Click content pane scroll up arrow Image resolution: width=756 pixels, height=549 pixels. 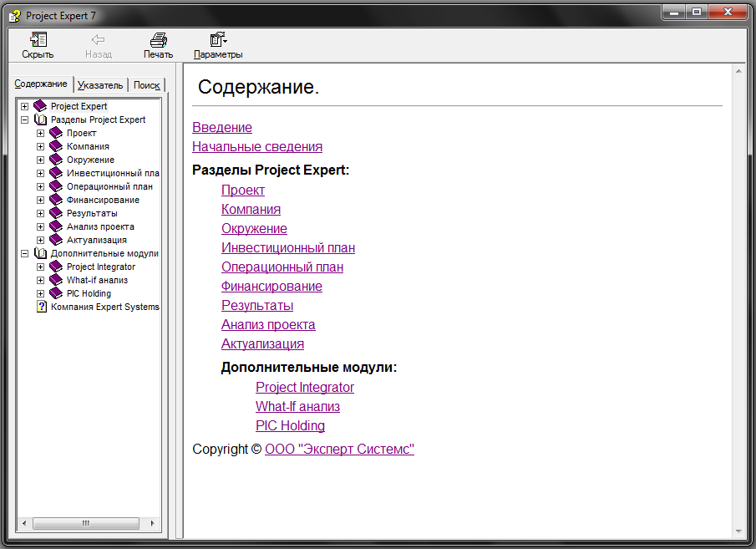click(738, 71)
